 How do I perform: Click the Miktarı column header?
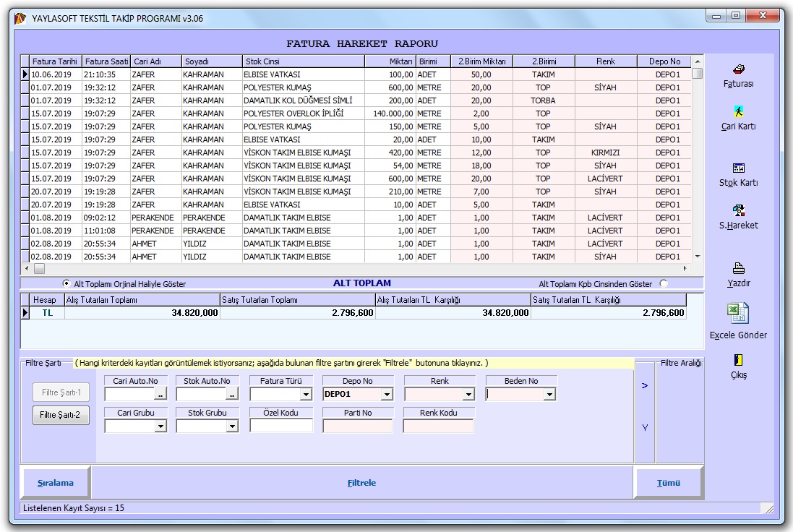coord(390,61)
